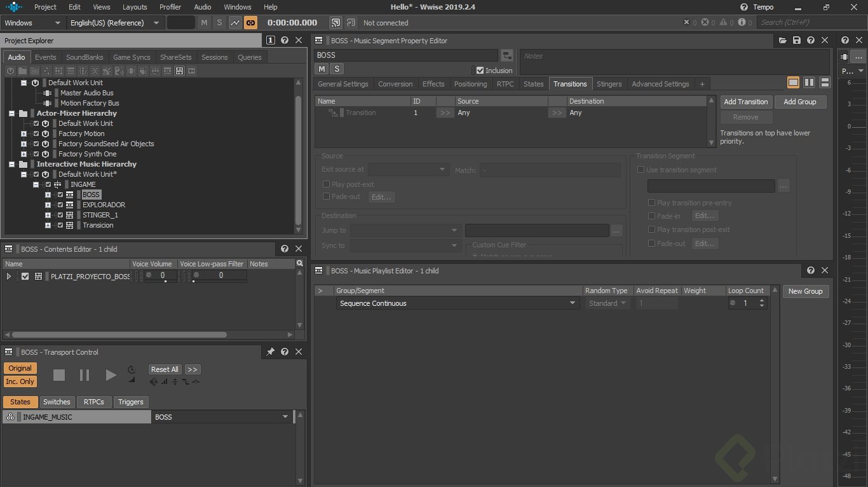Toggle the Inclusion checkbox
The image size is (868, 487).
[480, 71]
